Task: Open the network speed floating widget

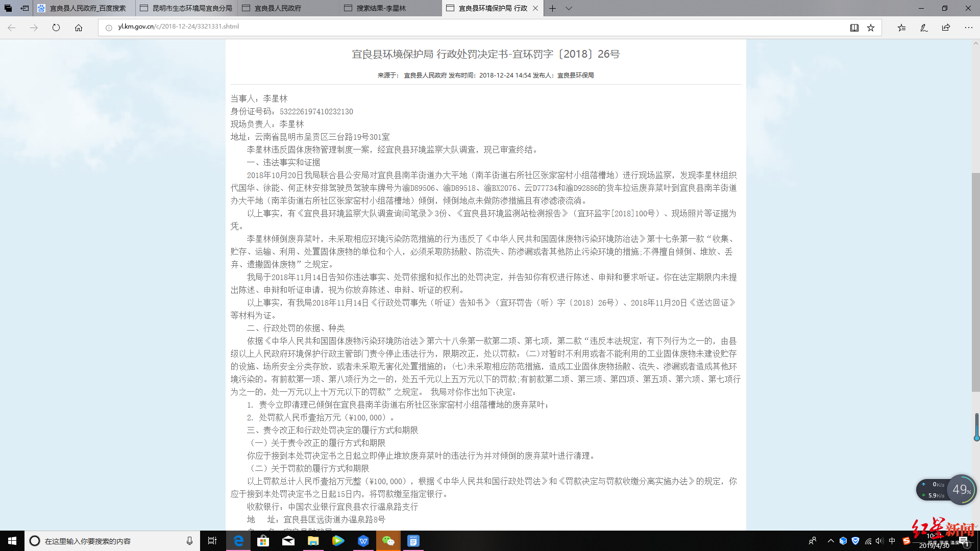Action: (x=933, y=490)
